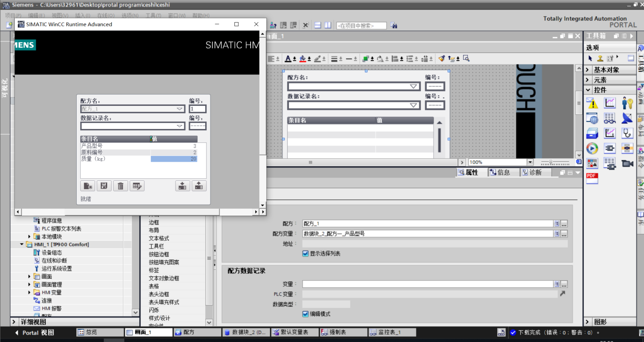Click the new data record button in runtime
644x342 pixels.
(x=88, y=186)
